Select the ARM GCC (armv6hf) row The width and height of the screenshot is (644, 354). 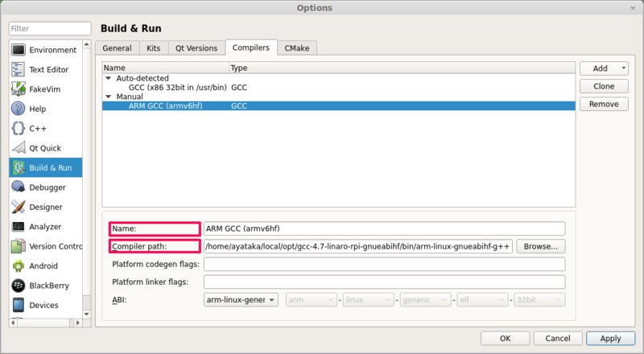[339, 105]
